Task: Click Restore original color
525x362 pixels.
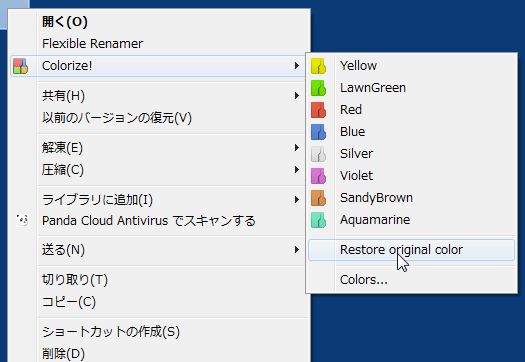Action: [411, 250]
